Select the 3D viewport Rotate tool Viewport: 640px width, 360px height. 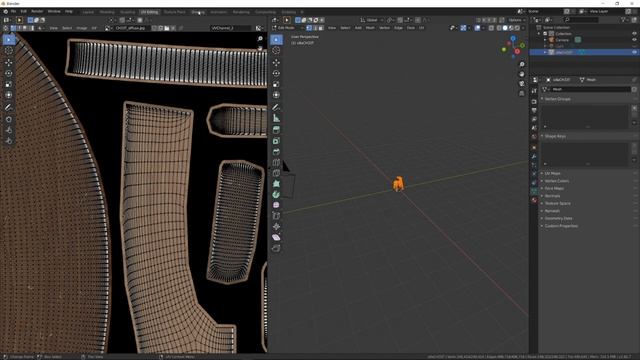pos(276,73)
